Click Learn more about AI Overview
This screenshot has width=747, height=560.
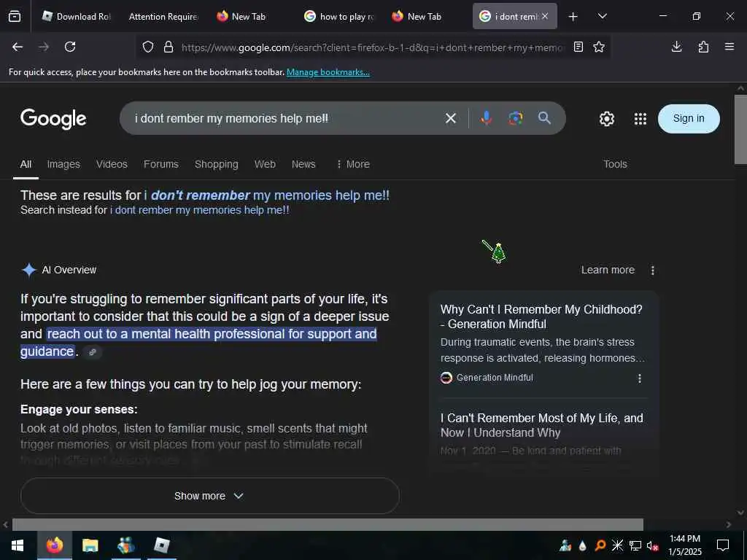608,270
